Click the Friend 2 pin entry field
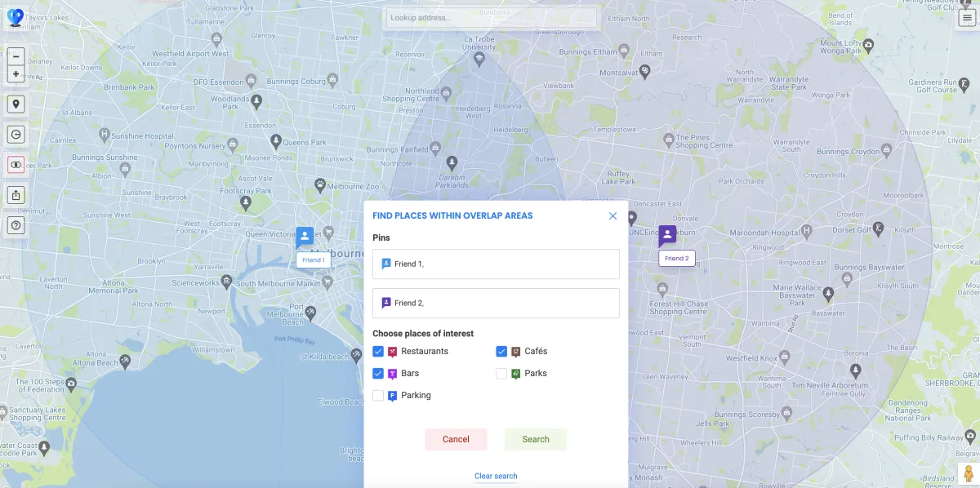The image size is (980, 488). tap(496, 303)
